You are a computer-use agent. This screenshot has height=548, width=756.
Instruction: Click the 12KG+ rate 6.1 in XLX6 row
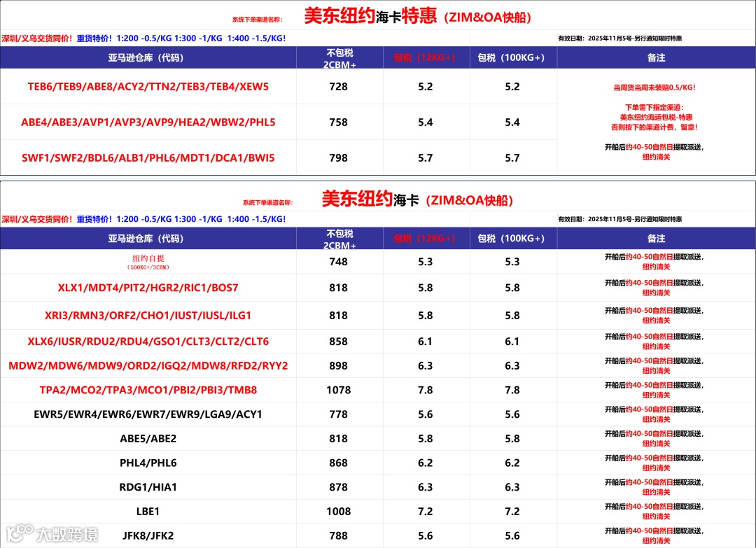coord(426,342)
